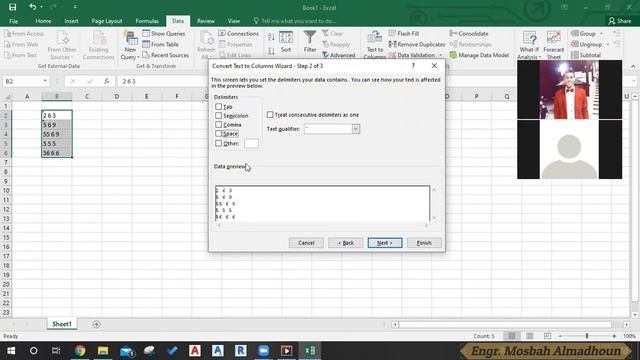
Task: Select cell B4 containing 55 6 9
Action: [57, 134]
